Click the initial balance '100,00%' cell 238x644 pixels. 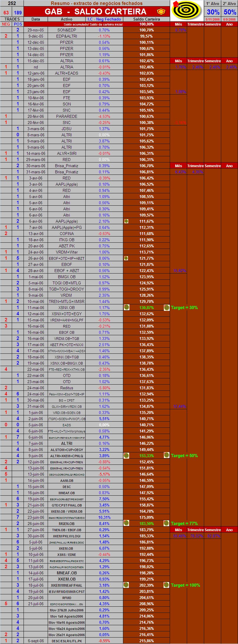tap(147, 24)
